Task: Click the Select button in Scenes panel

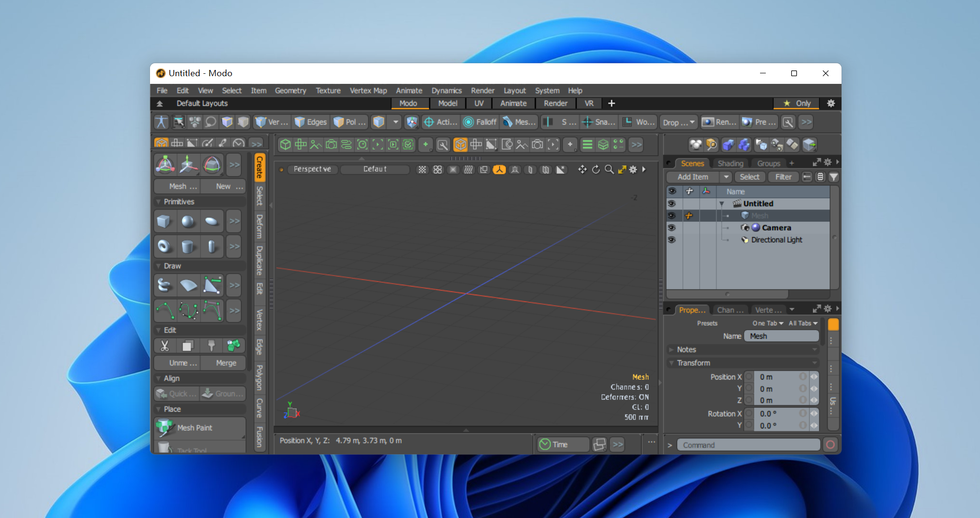Action: pyautogui.click(x=749, y=177)
